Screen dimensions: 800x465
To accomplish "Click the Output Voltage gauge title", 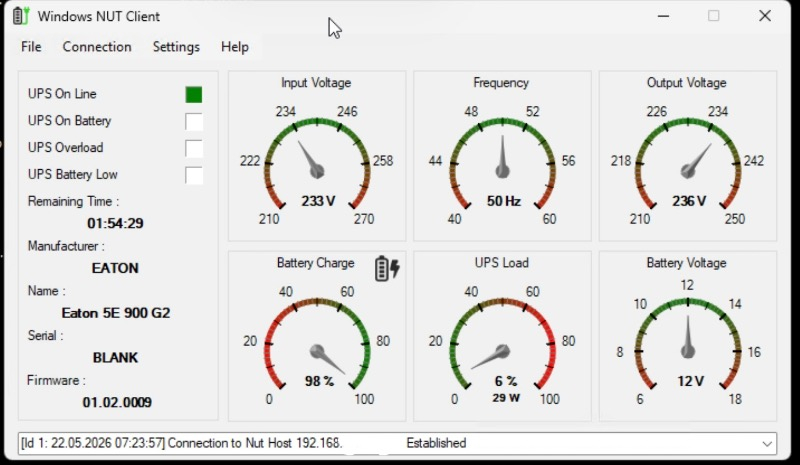I will coord(686,83).
